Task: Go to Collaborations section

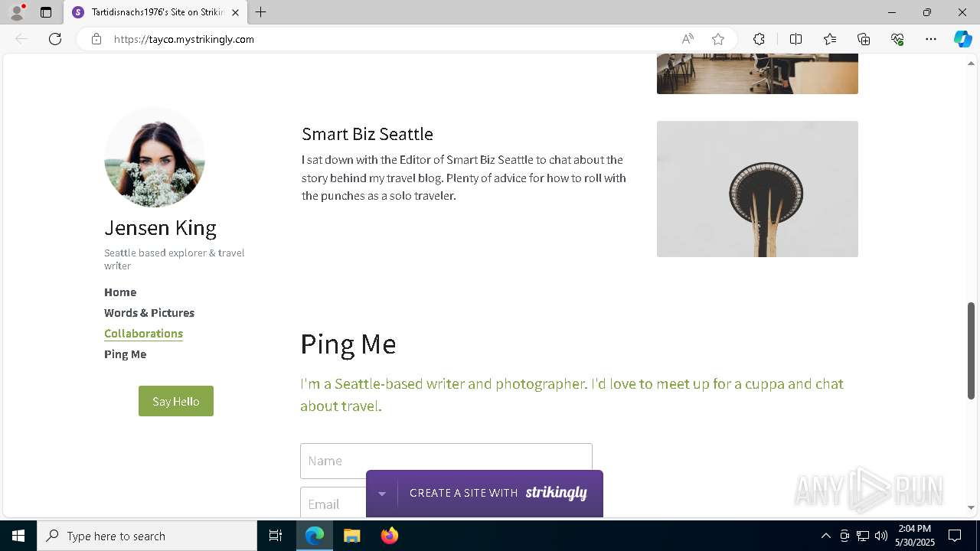Action: coord(143,334)
